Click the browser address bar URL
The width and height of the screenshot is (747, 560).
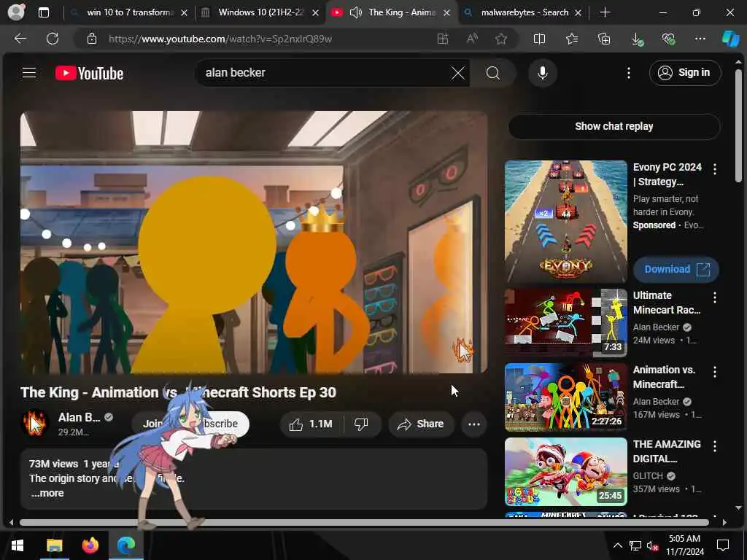click(x=220, y=39)
